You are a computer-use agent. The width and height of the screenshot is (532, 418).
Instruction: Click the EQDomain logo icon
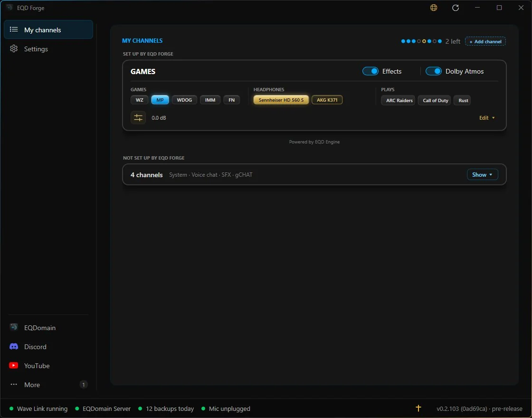[14, 327]
